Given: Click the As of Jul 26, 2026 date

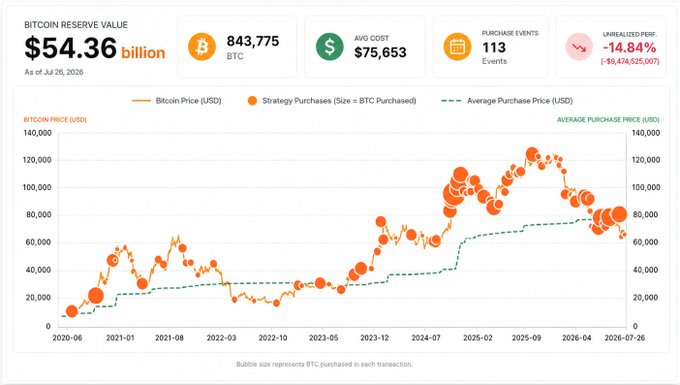Looking at the screenshot, I should [54, 72].
